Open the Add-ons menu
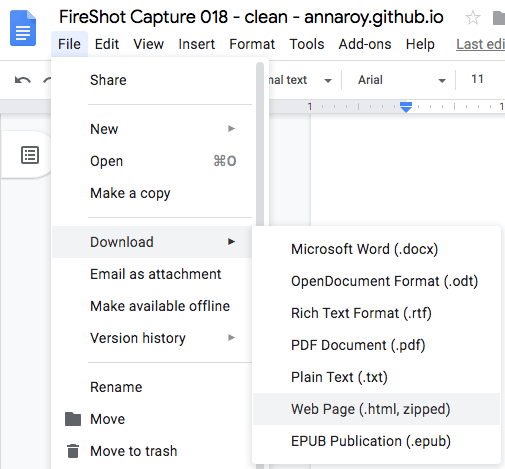This screenshot has width=505, height=469. 365,44
